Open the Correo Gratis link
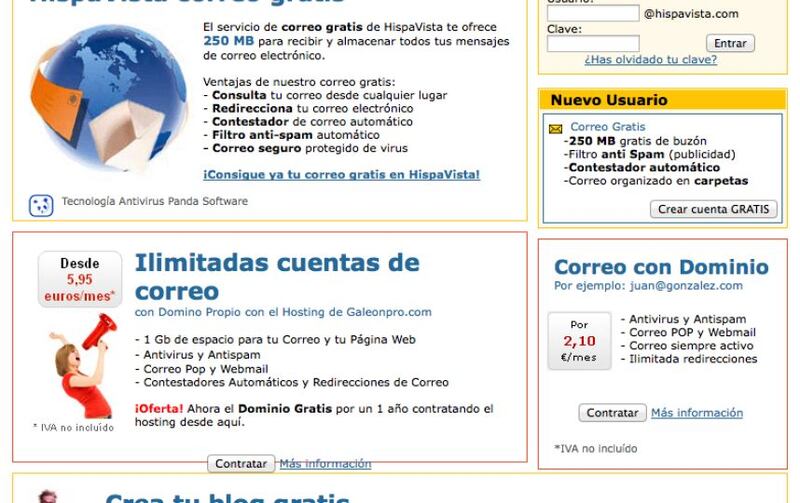The height and width of the screenshot is (503, 800). coord(608,127)
